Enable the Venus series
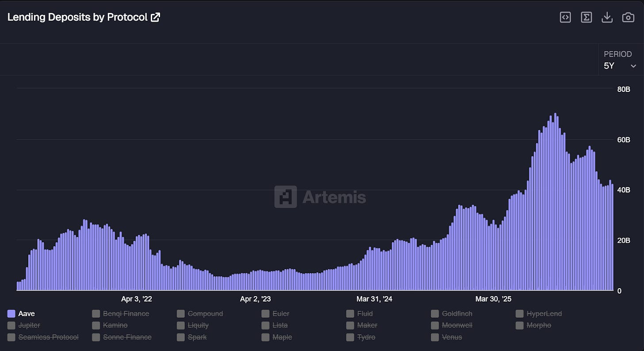Image resolution: width=644 pixels, height=351 pixels. point(434,337)
